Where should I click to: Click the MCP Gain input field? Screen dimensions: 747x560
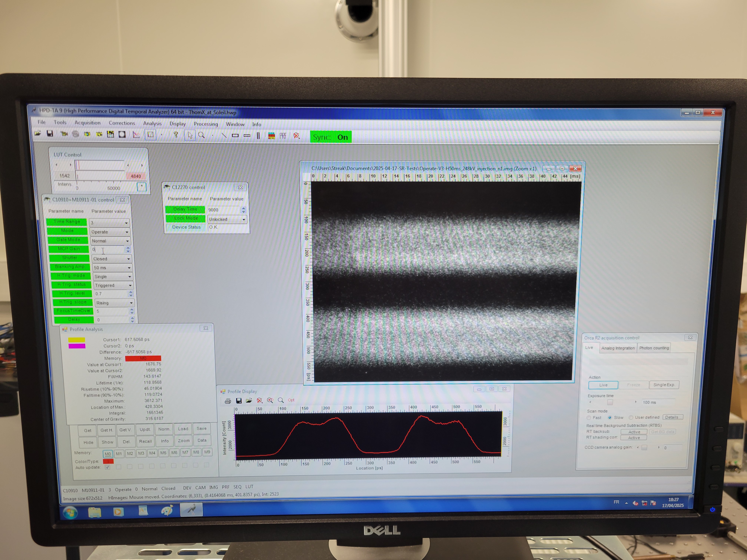point(108,249)
